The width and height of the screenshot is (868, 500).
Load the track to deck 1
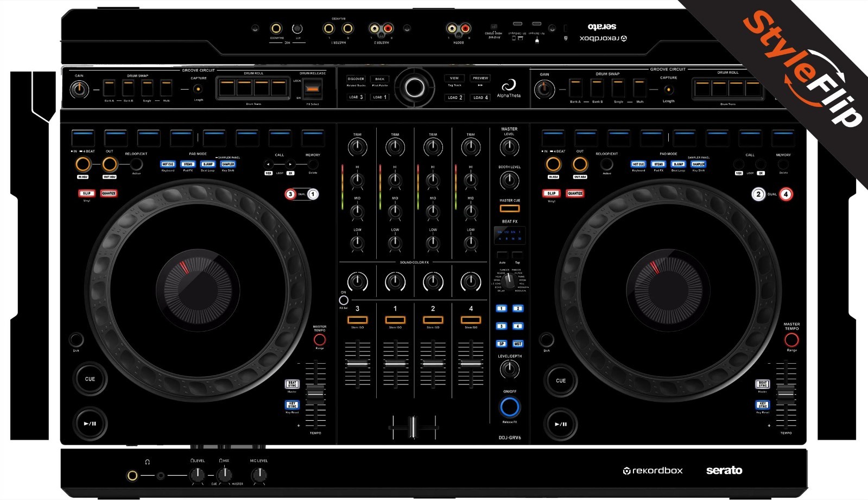coord(379,97)
